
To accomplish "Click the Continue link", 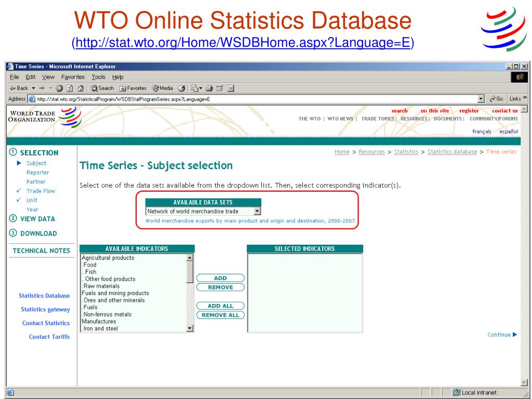I will pos(499,335).
